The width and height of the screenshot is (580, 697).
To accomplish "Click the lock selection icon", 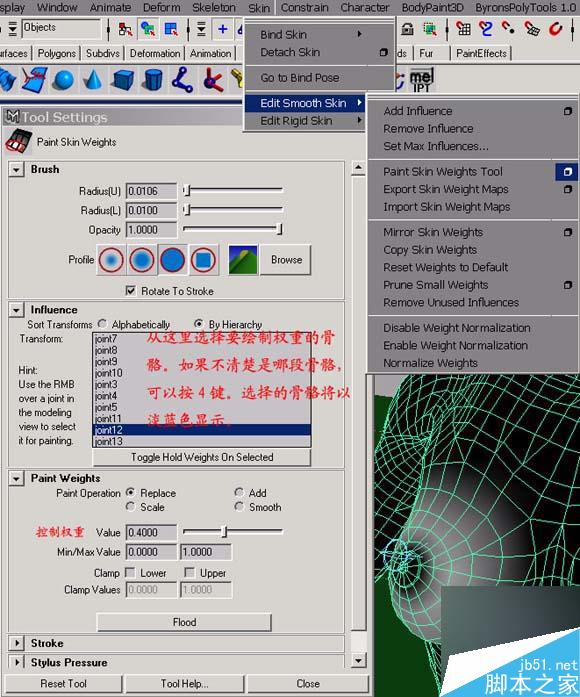I will 407,29.
